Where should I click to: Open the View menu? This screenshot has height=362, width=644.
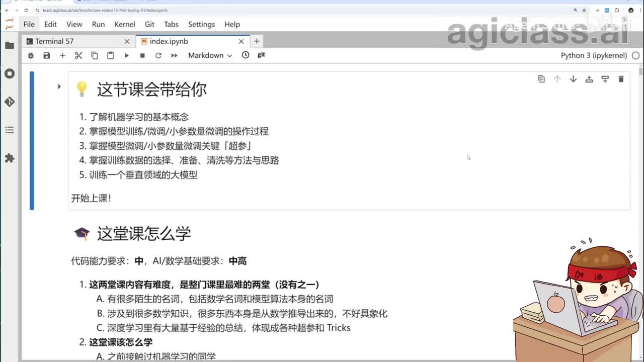tap(74, 24)
